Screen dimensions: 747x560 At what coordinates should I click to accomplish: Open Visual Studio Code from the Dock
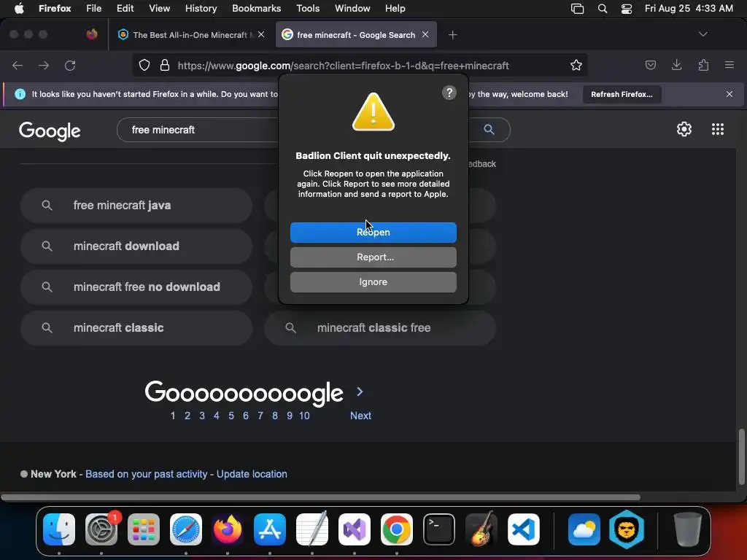coord(523,529)
